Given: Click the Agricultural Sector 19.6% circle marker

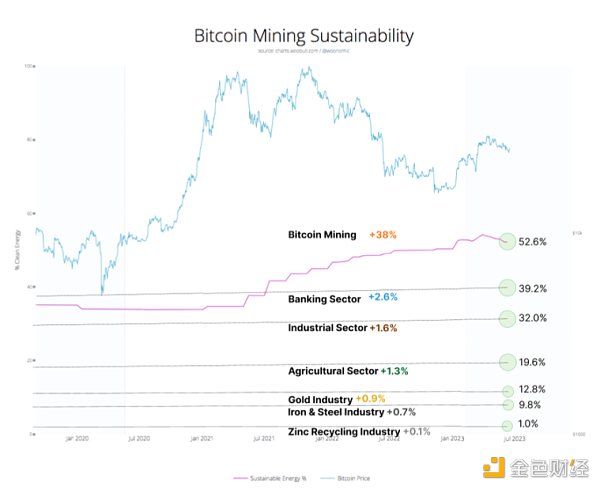Looking at the screenshot, I should pos(507,362).
